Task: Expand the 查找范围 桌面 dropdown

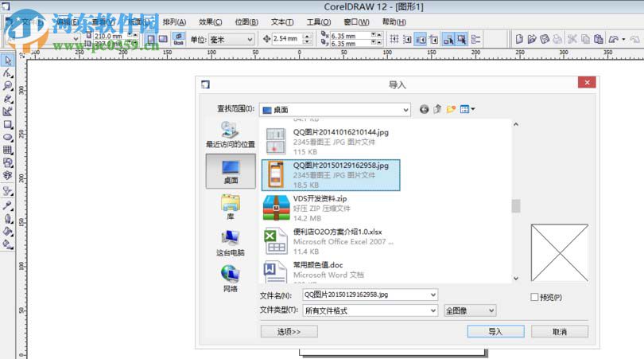Action: [x=405, y=110]
